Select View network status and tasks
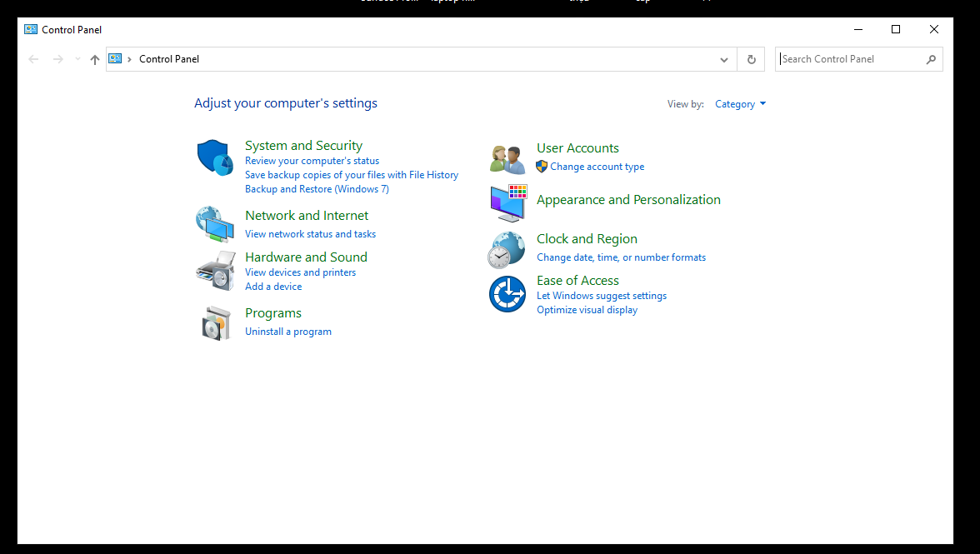This screenshot has width=980, height=554. click(311, 234)
